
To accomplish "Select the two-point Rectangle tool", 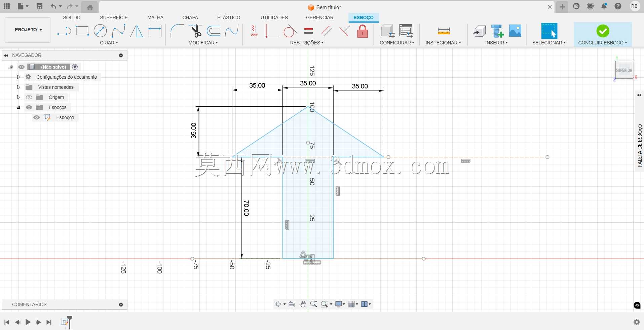I will [82, 31].
